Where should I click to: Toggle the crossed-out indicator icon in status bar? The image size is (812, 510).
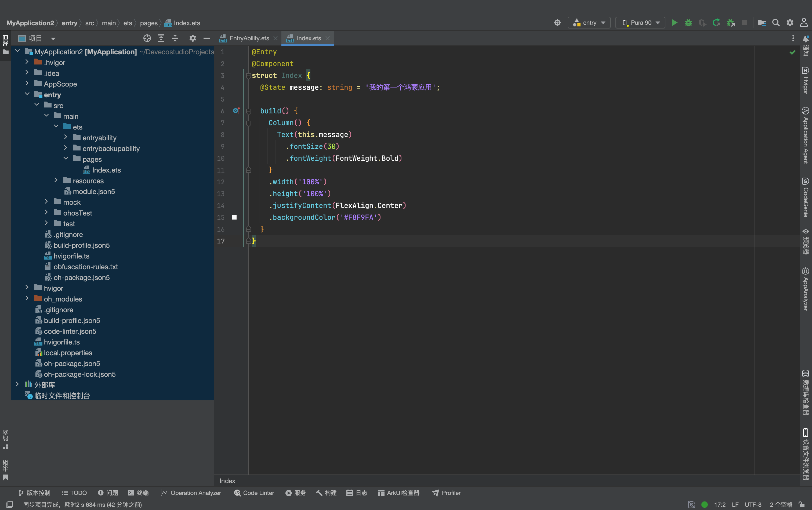point(691,504)
